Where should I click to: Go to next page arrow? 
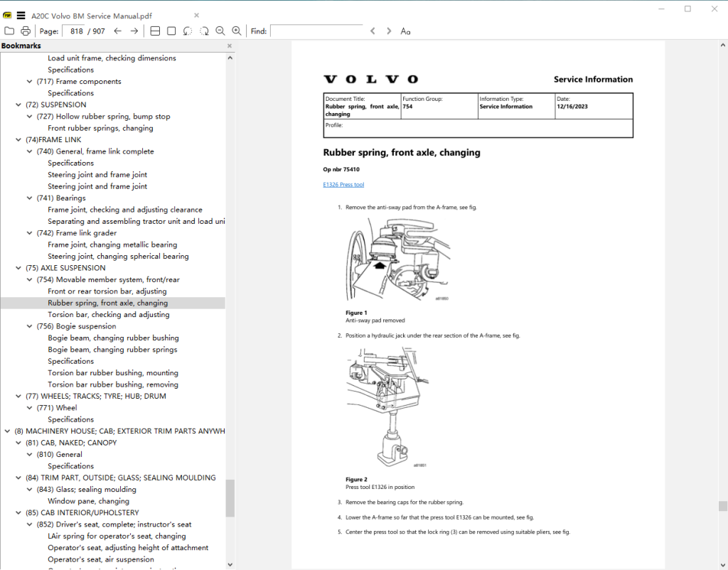(134, 31)
